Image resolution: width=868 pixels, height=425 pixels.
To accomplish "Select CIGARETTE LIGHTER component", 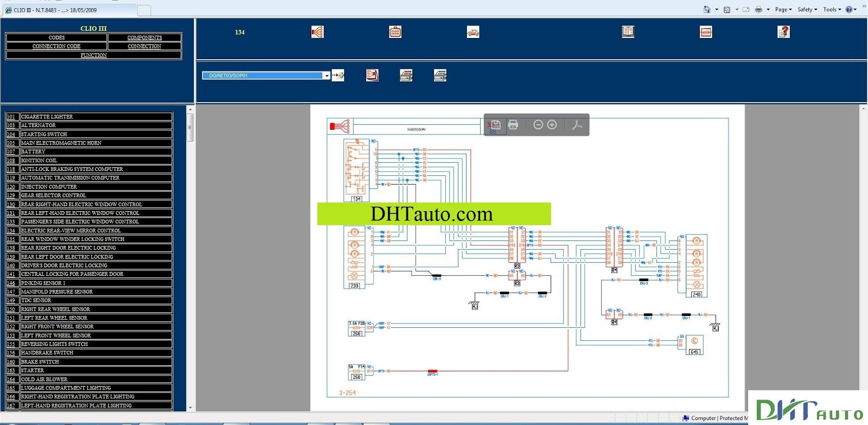I will 96,117.
